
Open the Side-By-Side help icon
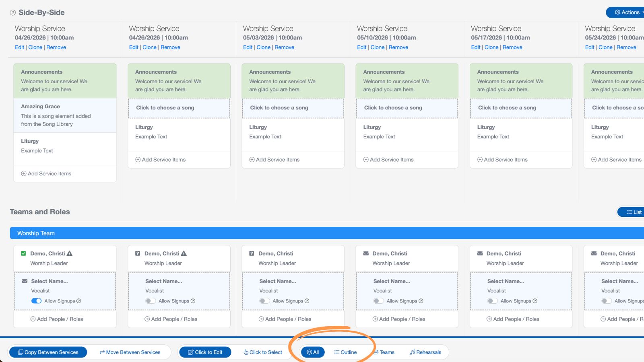pos(12,12)
